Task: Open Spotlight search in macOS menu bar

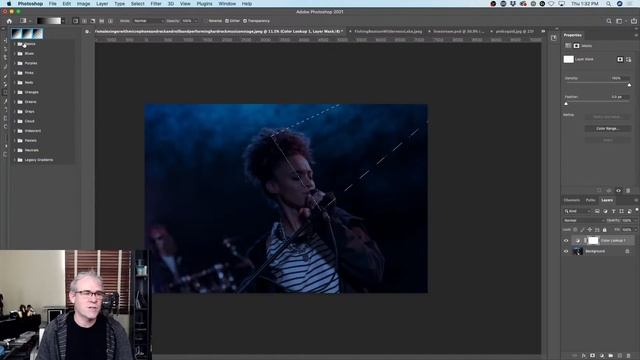Action: coord(609,4)
